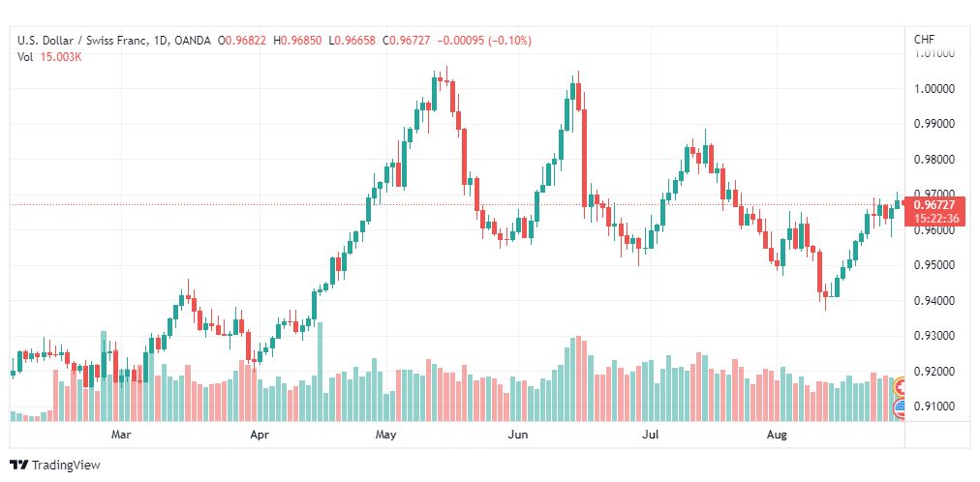Click the 0.96727 current price label

coord(934,205)
